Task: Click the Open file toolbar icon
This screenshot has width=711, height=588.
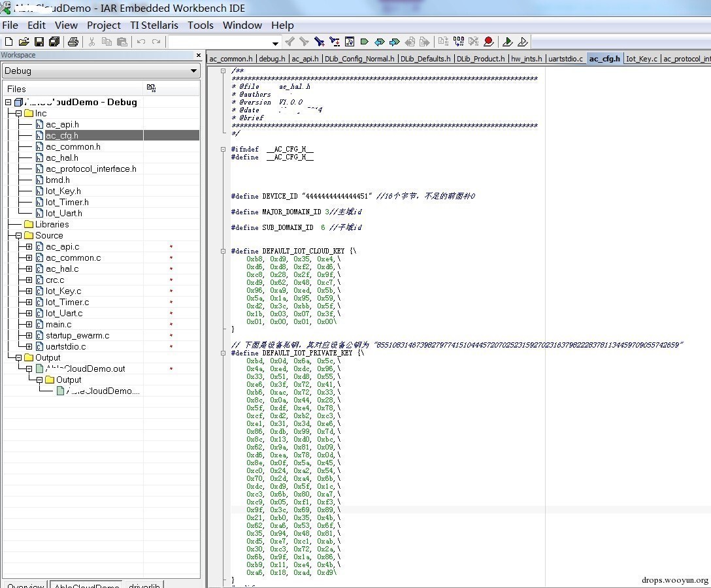Action: pos(24,42)
